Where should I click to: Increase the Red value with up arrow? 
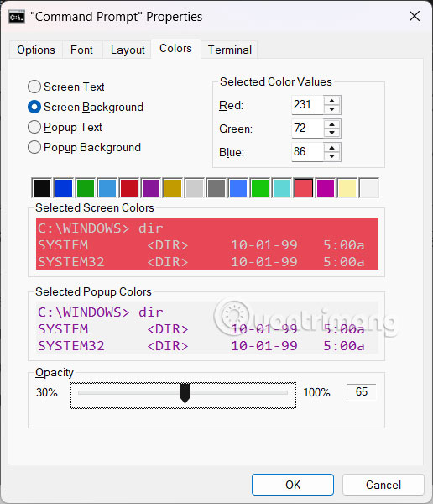[331, 101]
